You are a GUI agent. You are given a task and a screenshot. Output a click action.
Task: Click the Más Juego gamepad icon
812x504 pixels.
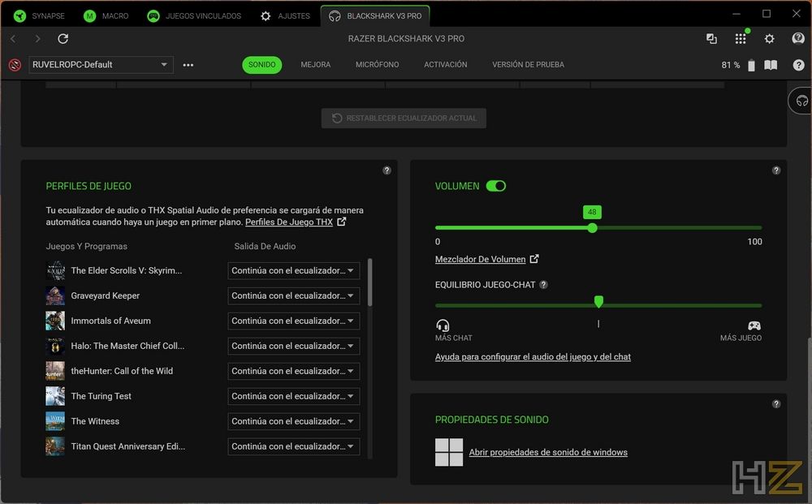click(754, 325)
